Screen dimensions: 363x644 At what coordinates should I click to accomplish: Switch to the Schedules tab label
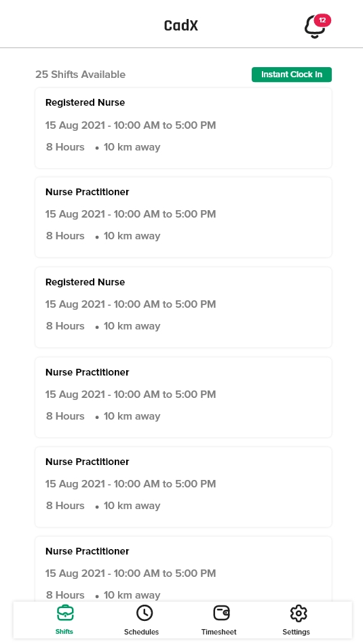pos(141,632)
